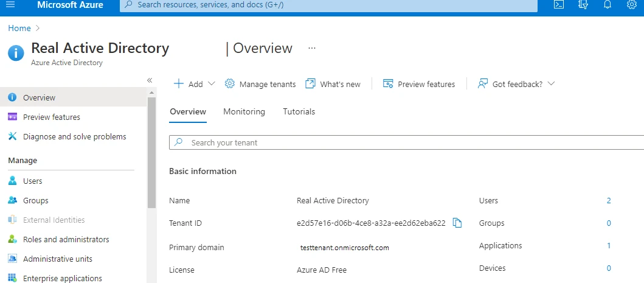
Task: Open portal settings gear icon
Action: (x=632, y=4)
